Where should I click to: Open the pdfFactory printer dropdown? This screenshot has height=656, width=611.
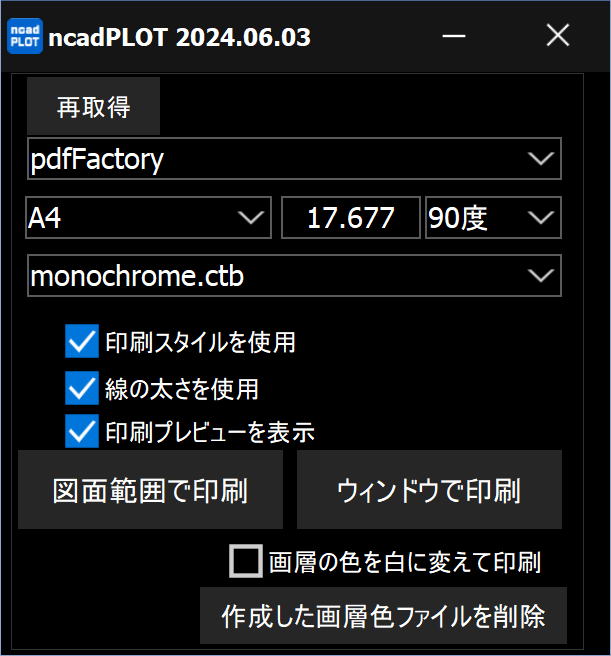tap(294, 159)
